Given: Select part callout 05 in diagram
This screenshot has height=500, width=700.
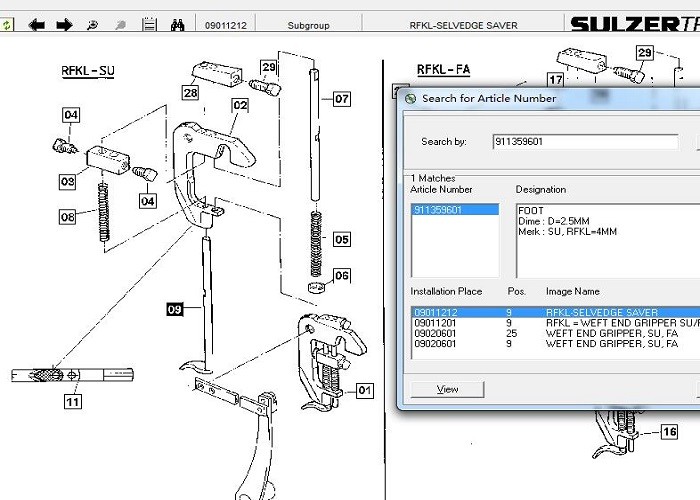Looking at the screenshot, I should 342,239.
